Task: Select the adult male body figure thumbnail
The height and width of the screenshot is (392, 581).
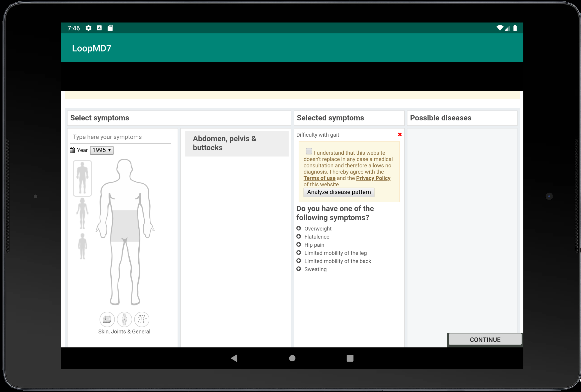Action: click(82, 178)
